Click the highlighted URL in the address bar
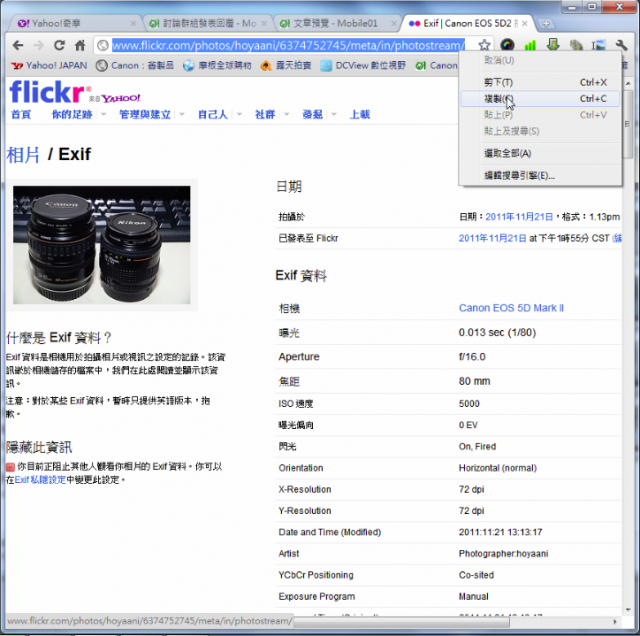The image size is (640, 636). (x=288, y=45)
